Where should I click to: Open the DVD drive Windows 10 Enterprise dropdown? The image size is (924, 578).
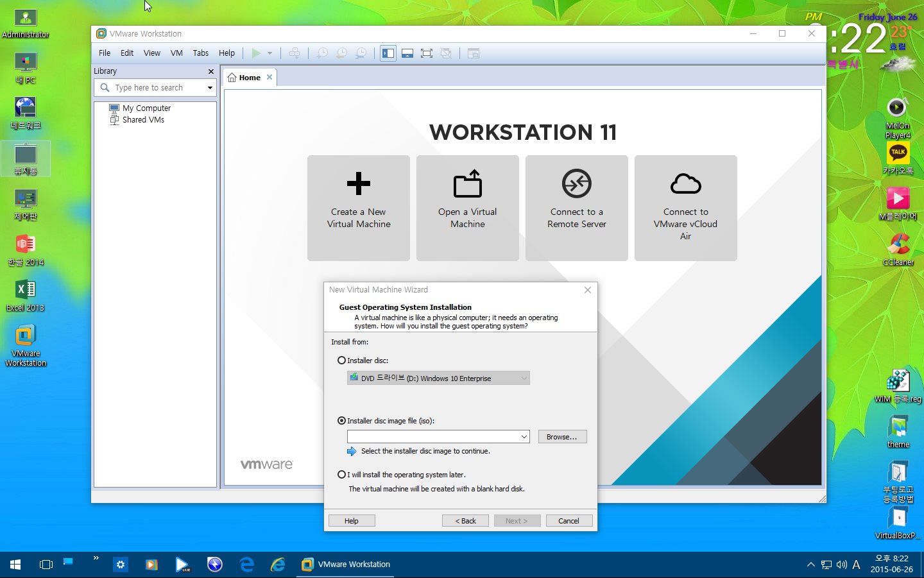pyautogui.click(x=438, y=378)
